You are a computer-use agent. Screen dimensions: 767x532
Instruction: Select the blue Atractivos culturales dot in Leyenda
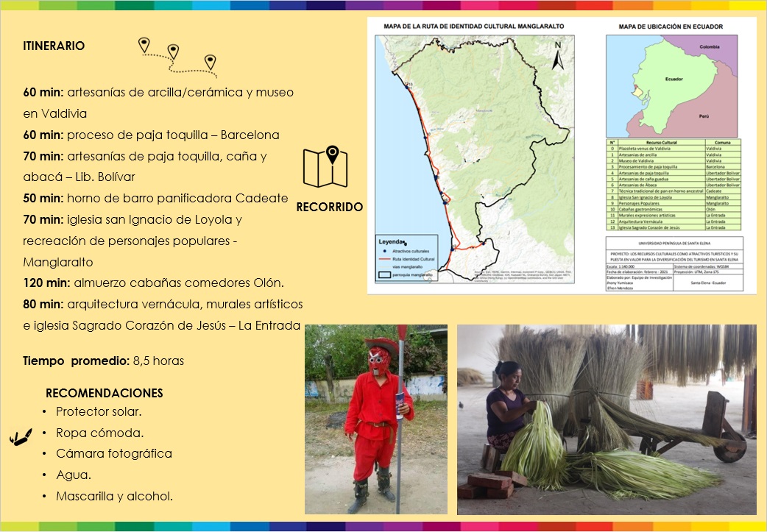[383, 251]
